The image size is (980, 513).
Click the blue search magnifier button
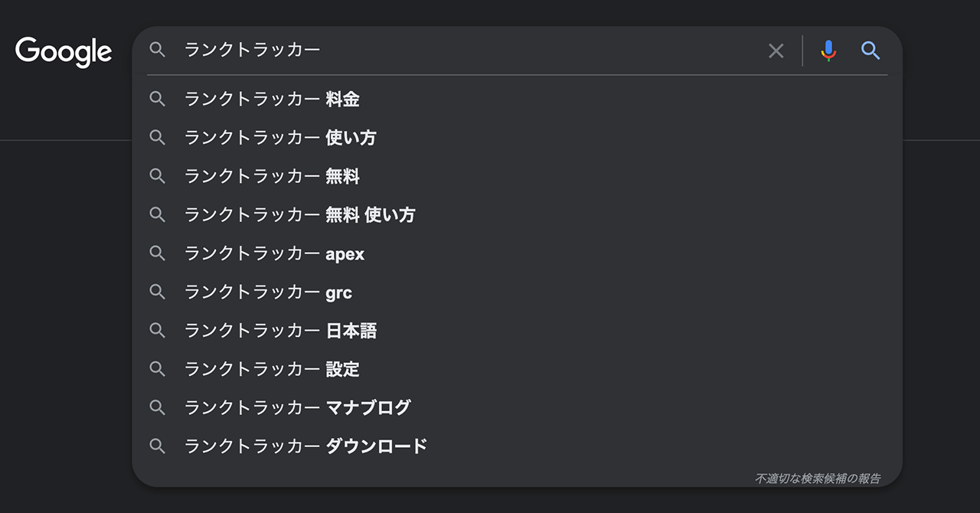pos(871,51)
